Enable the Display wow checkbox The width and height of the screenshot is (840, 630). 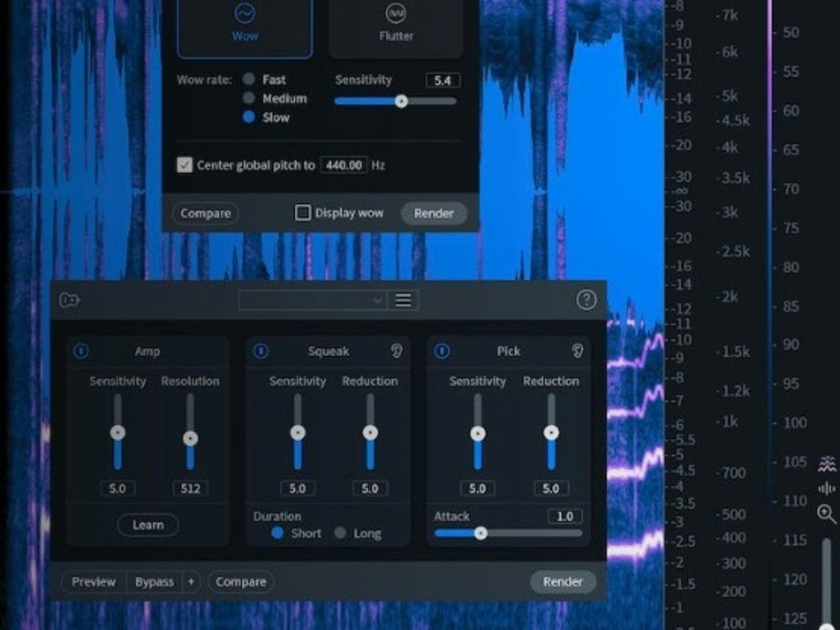[303, 213]
